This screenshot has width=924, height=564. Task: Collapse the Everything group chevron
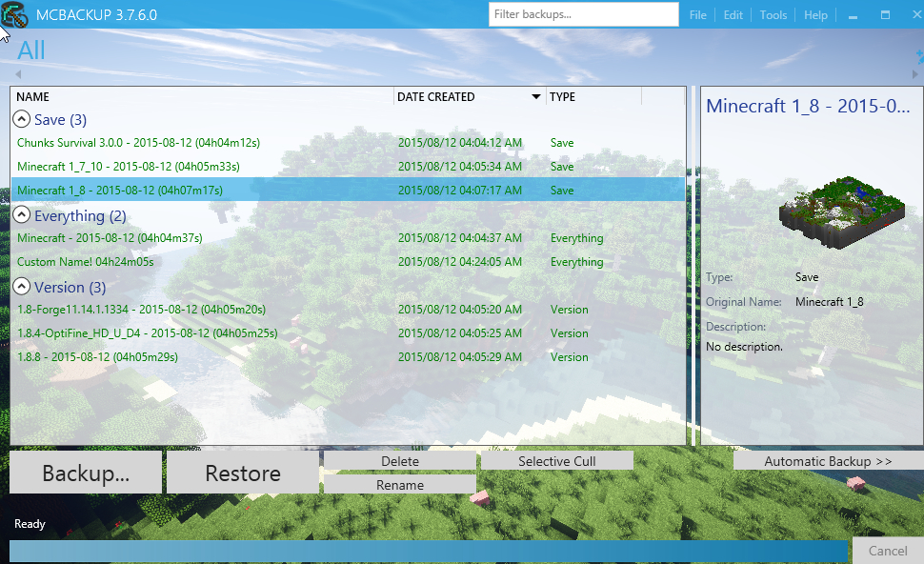[x=21, y=214]
